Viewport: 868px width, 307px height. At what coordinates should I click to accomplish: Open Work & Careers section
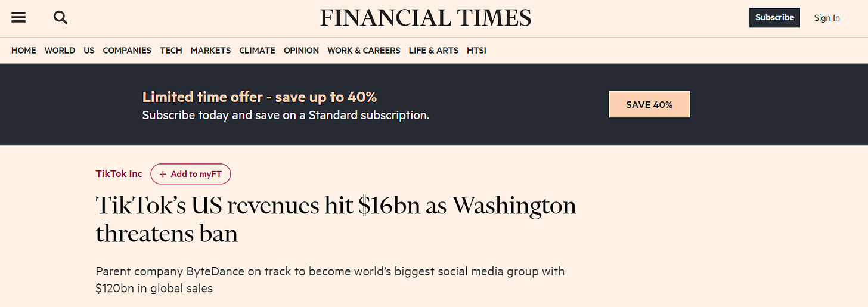coord(364,51)
